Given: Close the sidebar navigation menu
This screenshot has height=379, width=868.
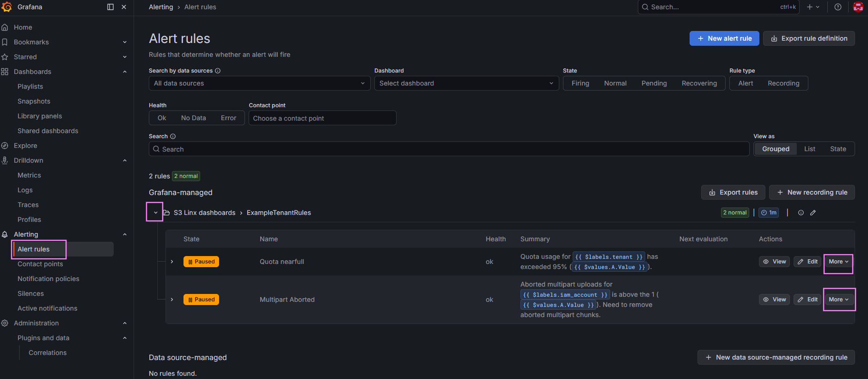Looking at the screenshot, I should coord(124,7).
